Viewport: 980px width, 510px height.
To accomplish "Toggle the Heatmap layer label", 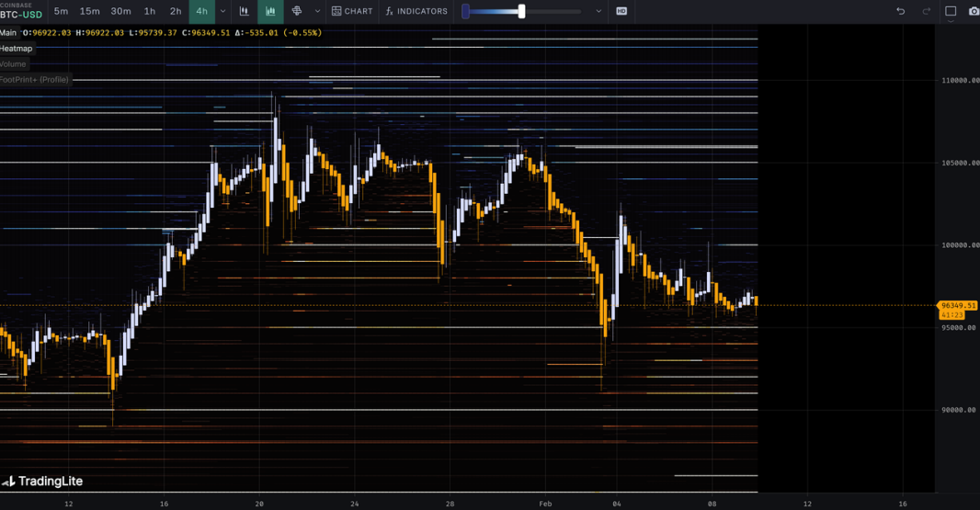I will tap(17, 49).
